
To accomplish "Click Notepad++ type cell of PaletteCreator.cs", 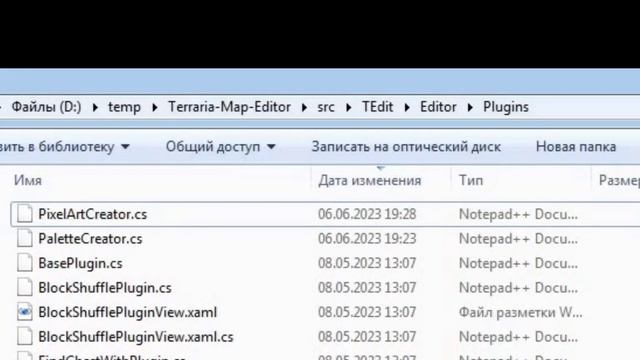I will tap(518, 239).
